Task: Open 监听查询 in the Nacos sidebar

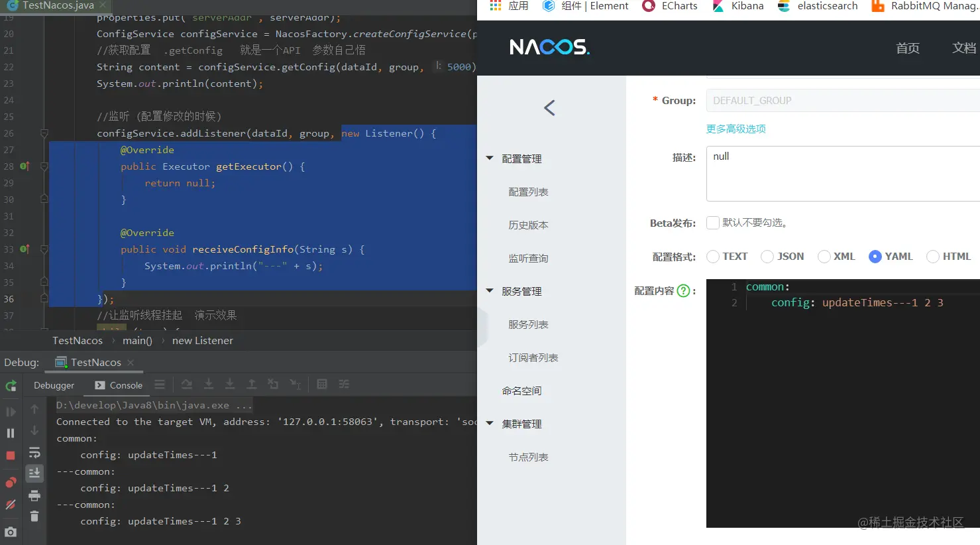Action: pyautogui.click(x=528, y=258)
